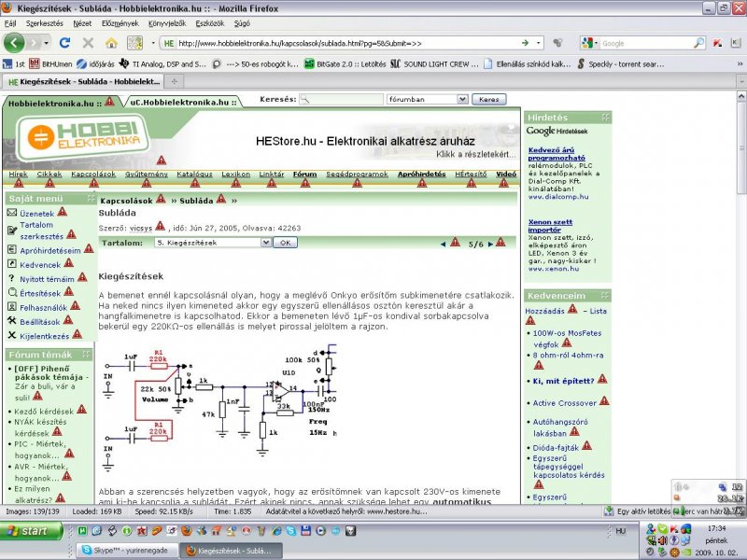
Task: Click previous page arrow beside 5/6
Action: tap(443, 245)
